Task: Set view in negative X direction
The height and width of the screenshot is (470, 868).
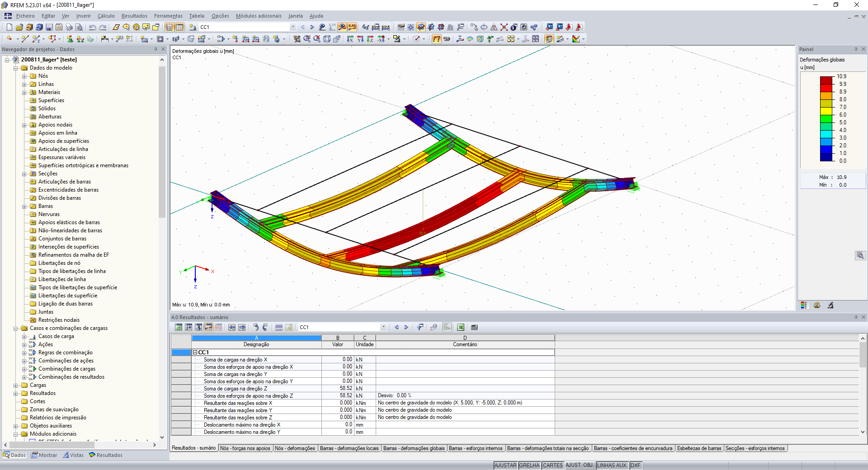Action: [x=381, y=39]
